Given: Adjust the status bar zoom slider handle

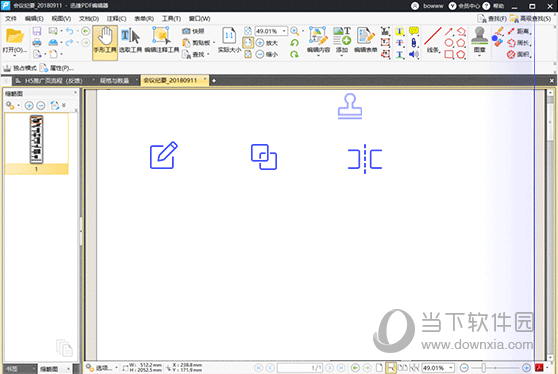Looking at the screenshot, I should click(483, 368).
